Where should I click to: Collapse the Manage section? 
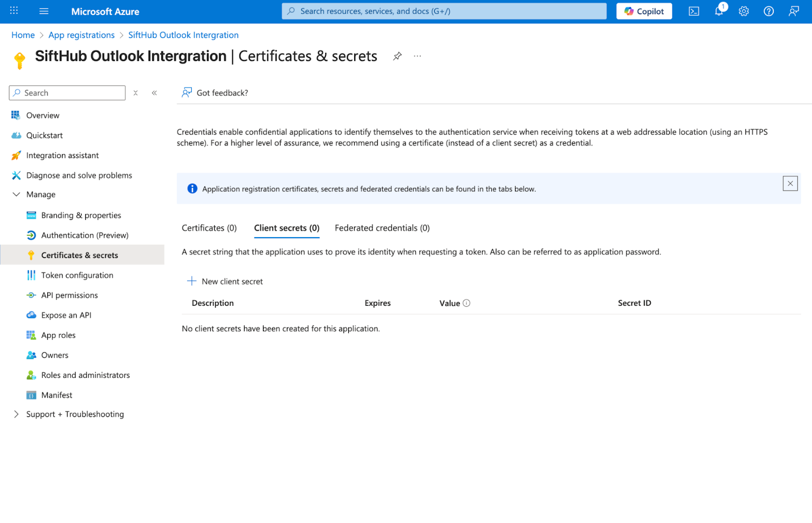click(x=16, y=194)
